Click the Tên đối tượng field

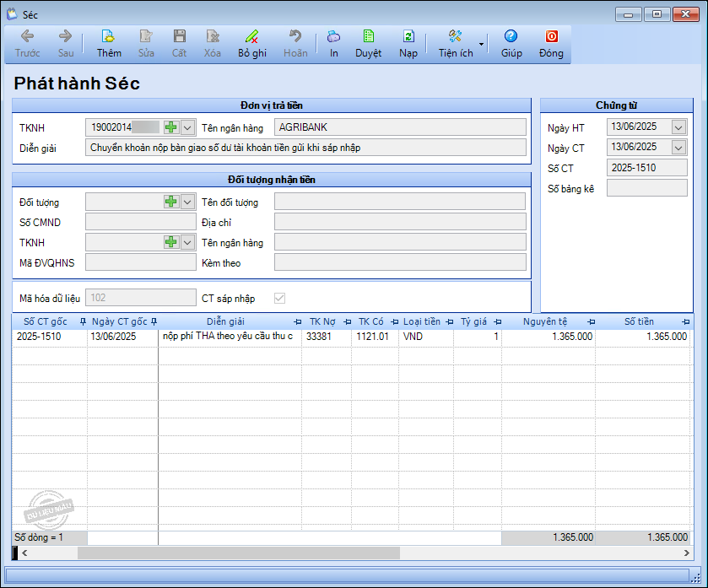pyautogui.click(x=400, y=202)
